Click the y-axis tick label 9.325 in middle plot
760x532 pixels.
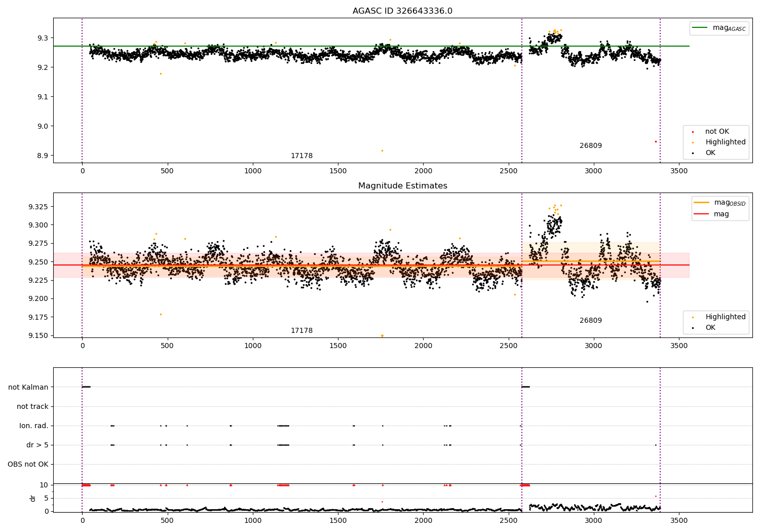39,207
